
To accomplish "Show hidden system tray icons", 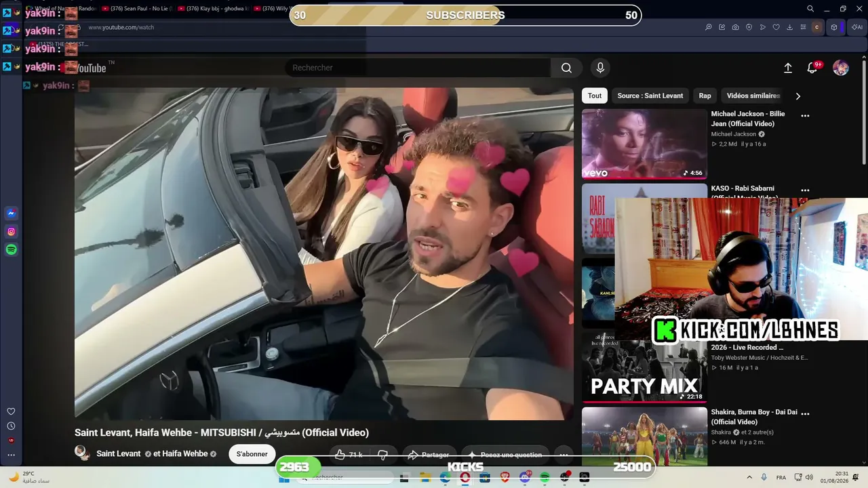I will coord(749,477).
